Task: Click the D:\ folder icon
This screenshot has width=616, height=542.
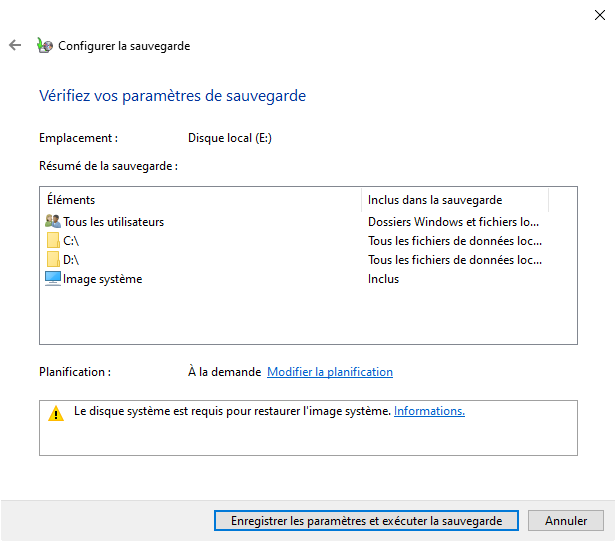Action: click(x=53, y=260)
